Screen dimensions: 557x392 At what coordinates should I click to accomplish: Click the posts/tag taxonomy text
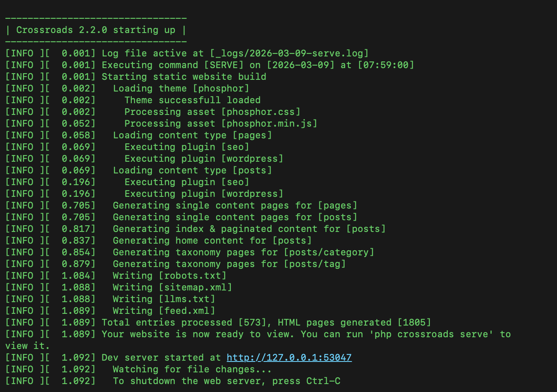pos(315,264)
